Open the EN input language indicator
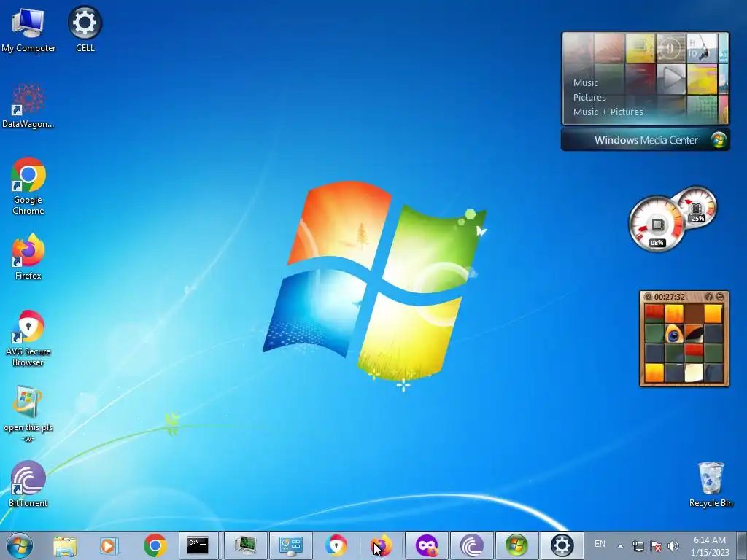747x560 pixels. point(600,544)
